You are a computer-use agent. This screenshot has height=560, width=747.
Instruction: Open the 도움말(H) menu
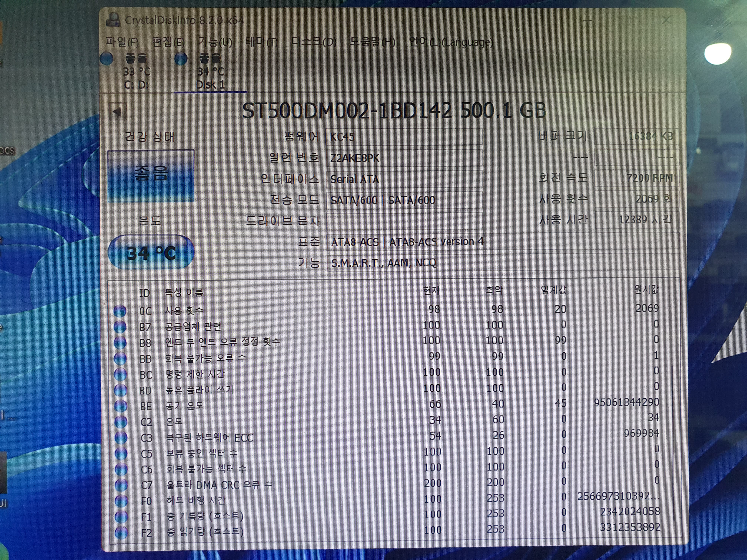(x=373, y=42)
